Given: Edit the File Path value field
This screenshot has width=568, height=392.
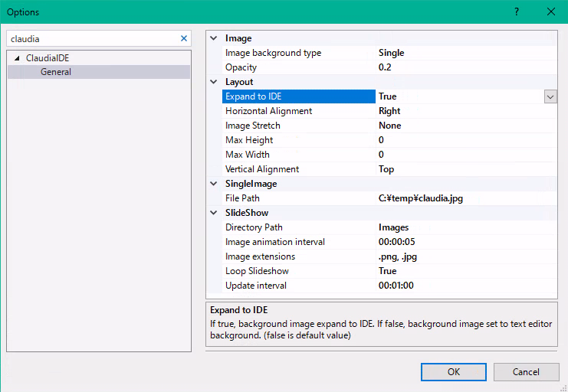Looking at the screenshot, I should (460, 198).
